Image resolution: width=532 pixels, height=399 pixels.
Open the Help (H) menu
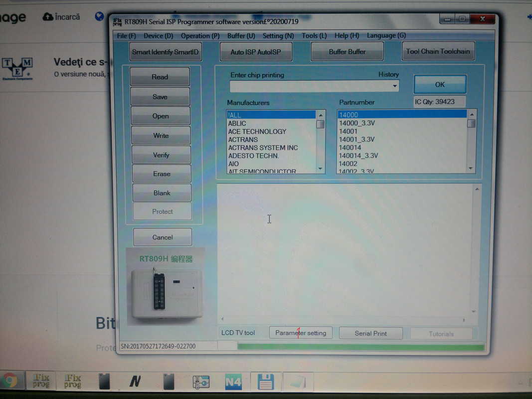pos(347,35)
